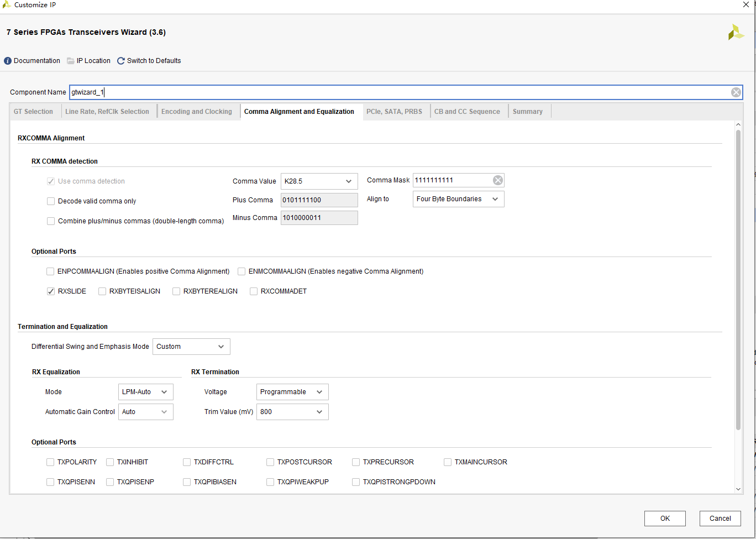Check the TXPRECURSOR port
756x539 pixels.
pos(356,462)
